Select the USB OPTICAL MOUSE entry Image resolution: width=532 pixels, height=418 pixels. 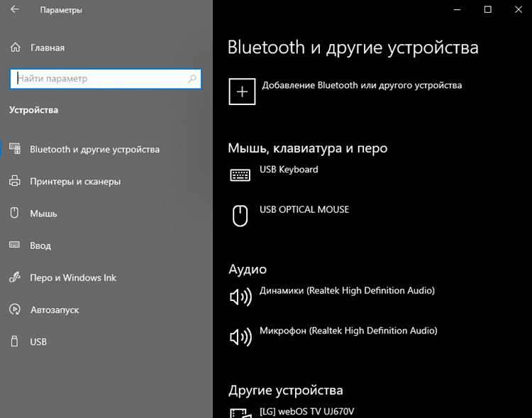(x=304, y=209)
